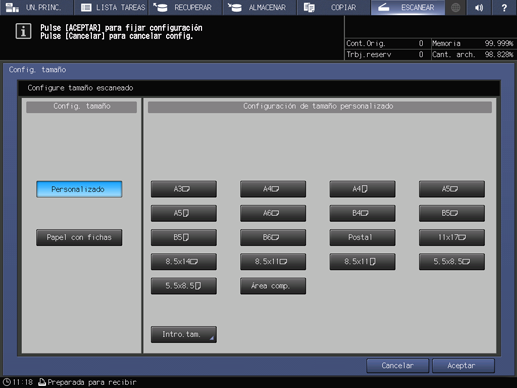Select 8.5x14 landscape size button
This screenshot has height=388, width=517.
click(x=184, y=262)
